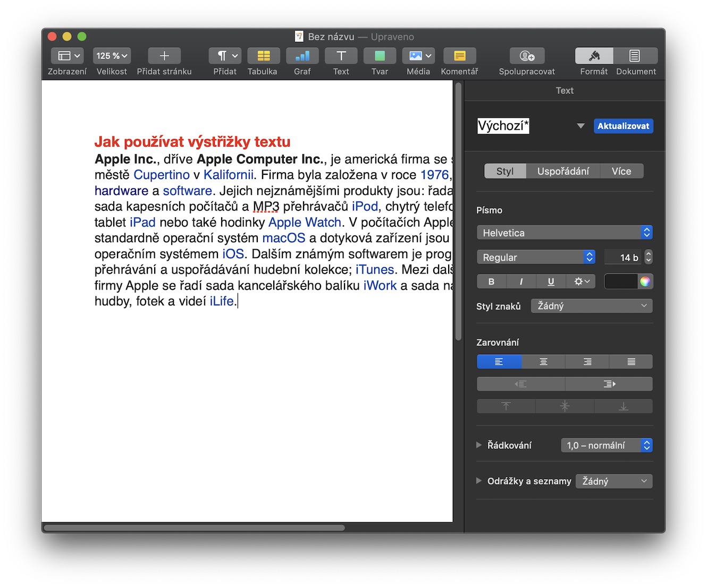
Task: Open the Styl znaků Žádný dropdown
Action: click(592, 306)
